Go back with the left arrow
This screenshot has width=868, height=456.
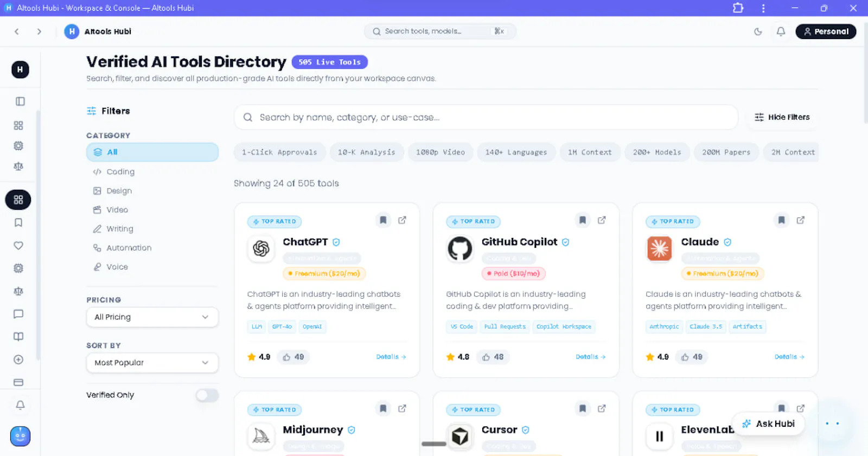coord(17,31)
